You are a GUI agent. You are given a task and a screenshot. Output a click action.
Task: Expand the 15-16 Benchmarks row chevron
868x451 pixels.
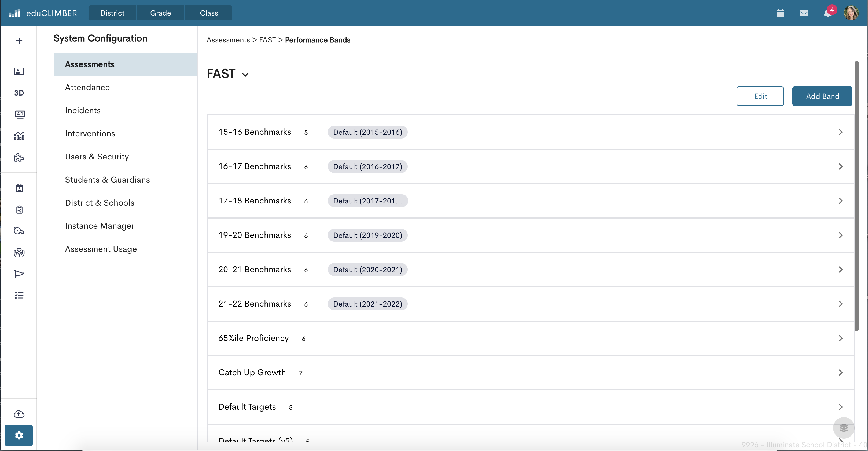(x=840, y=132)
